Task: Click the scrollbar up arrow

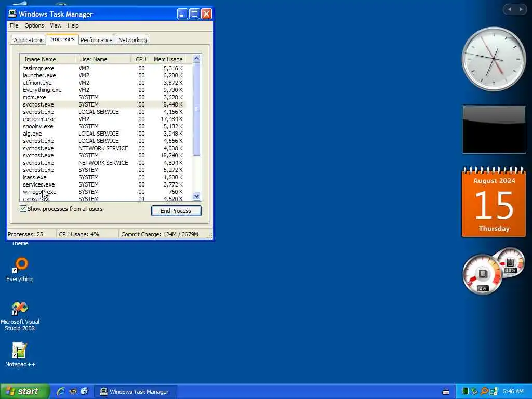Action: pyautogui.click(x=196, y=58)
